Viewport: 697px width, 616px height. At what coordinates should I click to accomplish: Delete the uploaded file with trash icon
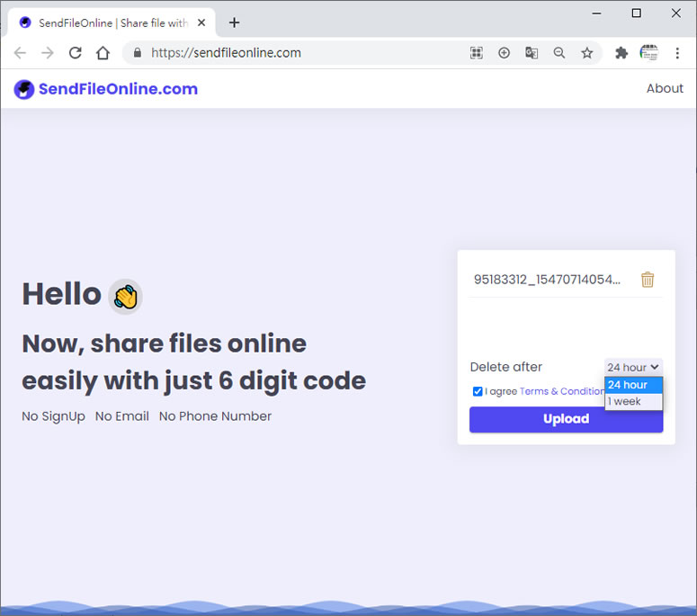click(x=648, y=280)
